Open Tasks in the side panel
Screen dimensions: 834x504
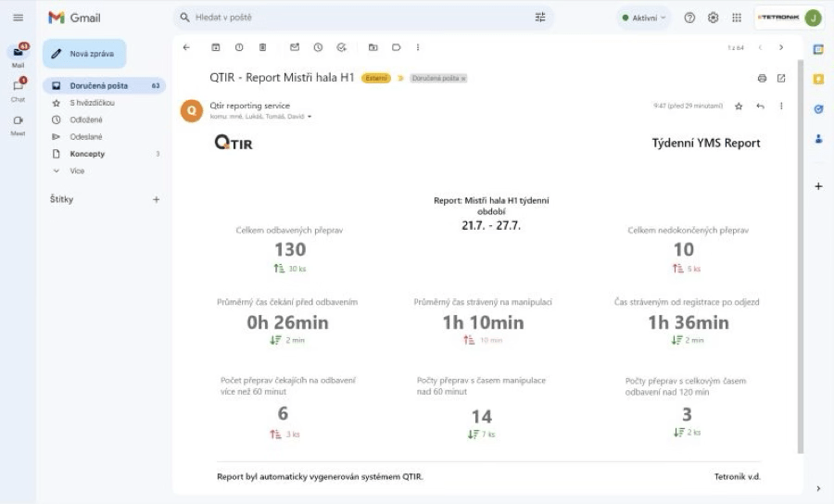point(818,109)
